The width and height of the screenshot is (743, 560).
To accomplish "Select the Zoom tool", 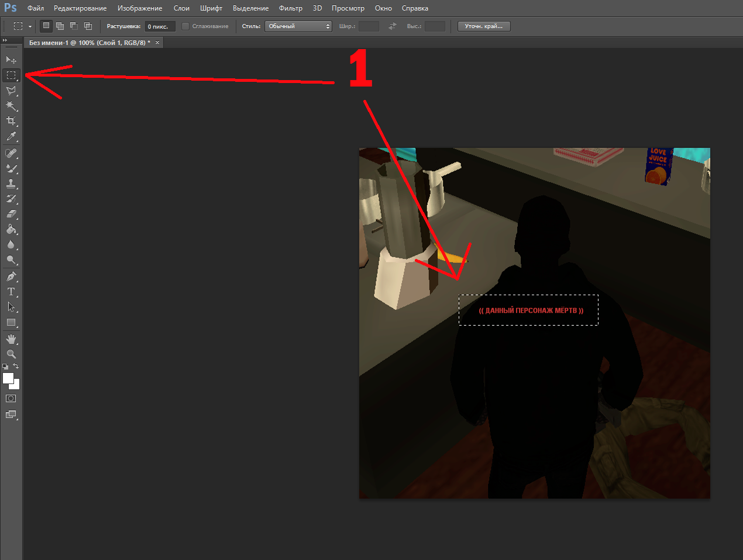I will coord(11,354).
